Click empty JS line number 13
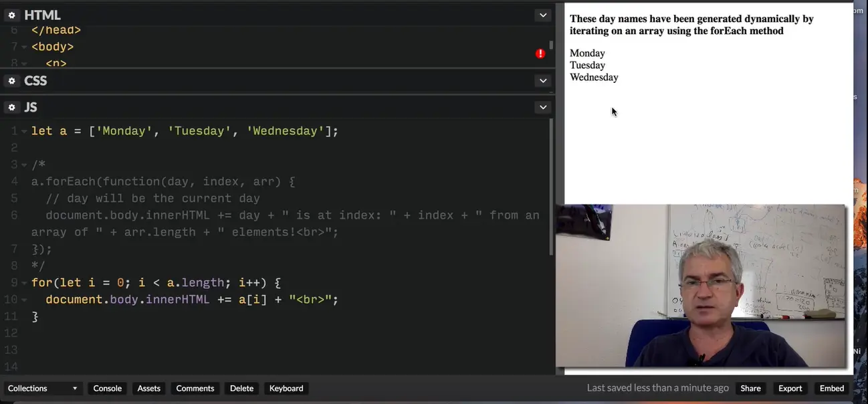The width and height of the screenshot is (868, 404). [x=10, y=350]
